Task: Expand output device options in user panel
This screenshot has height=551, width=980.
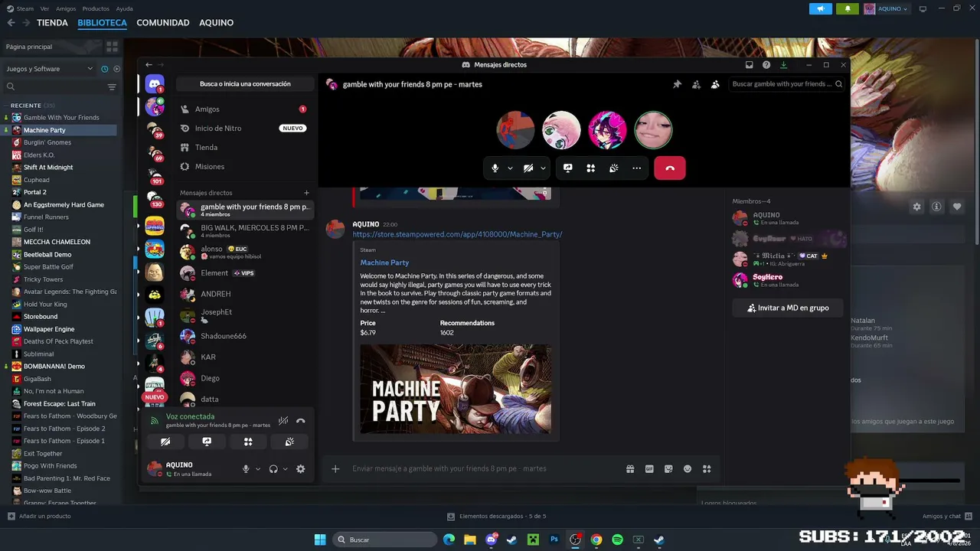Action: coord(286,469)
